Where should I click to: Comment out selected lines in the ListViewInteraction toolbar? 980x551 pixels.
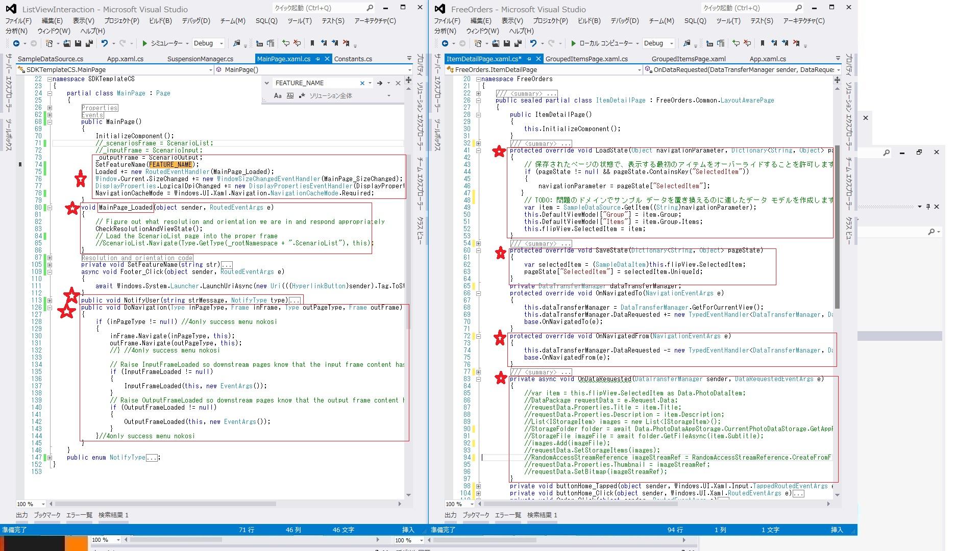pyautogui.click(x=286, y=43)
